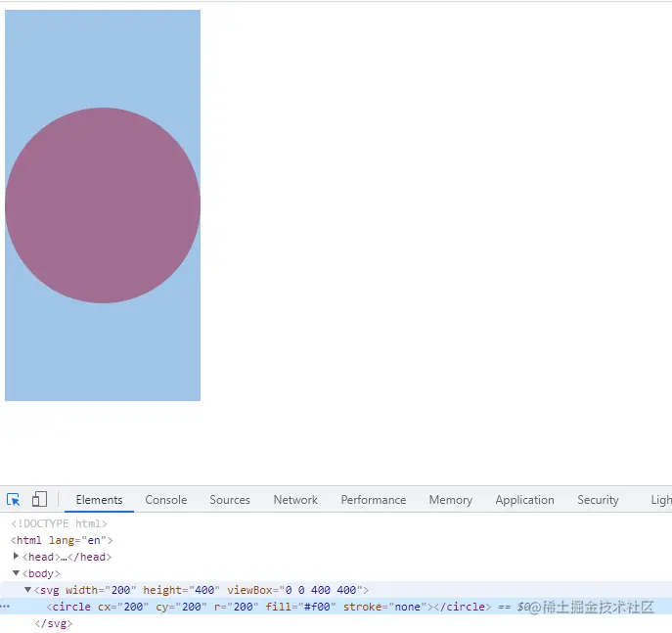Click the circle cx="200" attribute
Viewport: 672px width, 633px height.
coord(123,607)
